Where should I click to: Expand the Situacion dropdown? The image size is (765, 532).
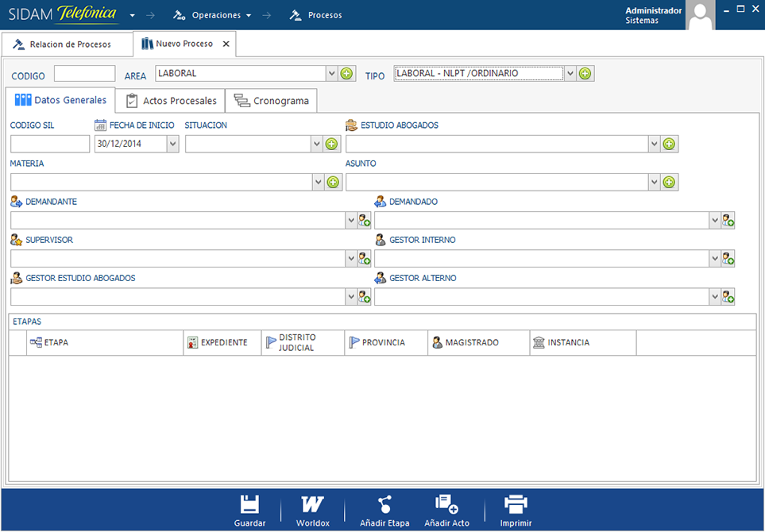click(x=317, y=144)
